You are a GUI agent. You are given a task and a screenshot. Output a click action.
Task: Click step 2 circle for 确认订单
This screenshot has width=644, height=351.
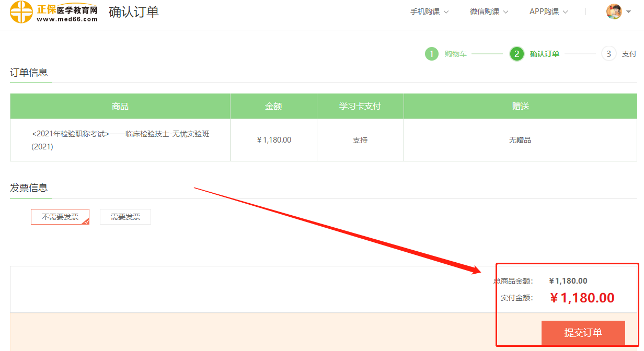(x=516, y=54)
